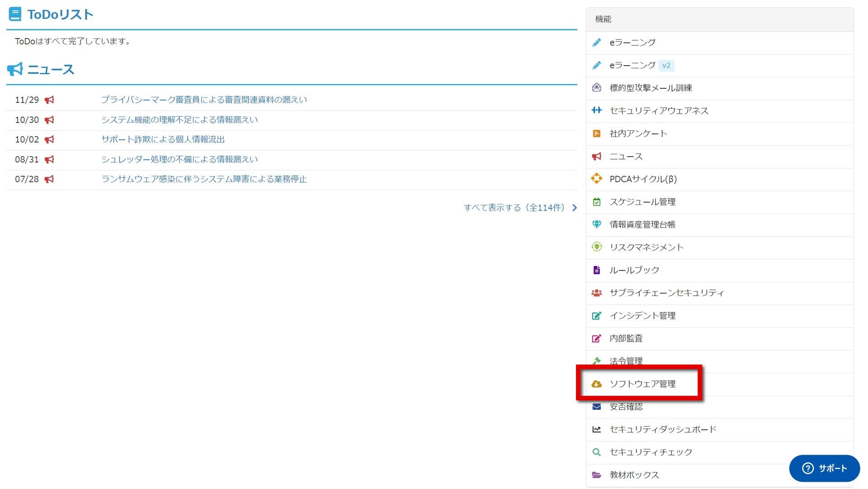Screen dimensions: 868x489
Task: Click the 教材ボックス folder icon
Action: point(597,475)
